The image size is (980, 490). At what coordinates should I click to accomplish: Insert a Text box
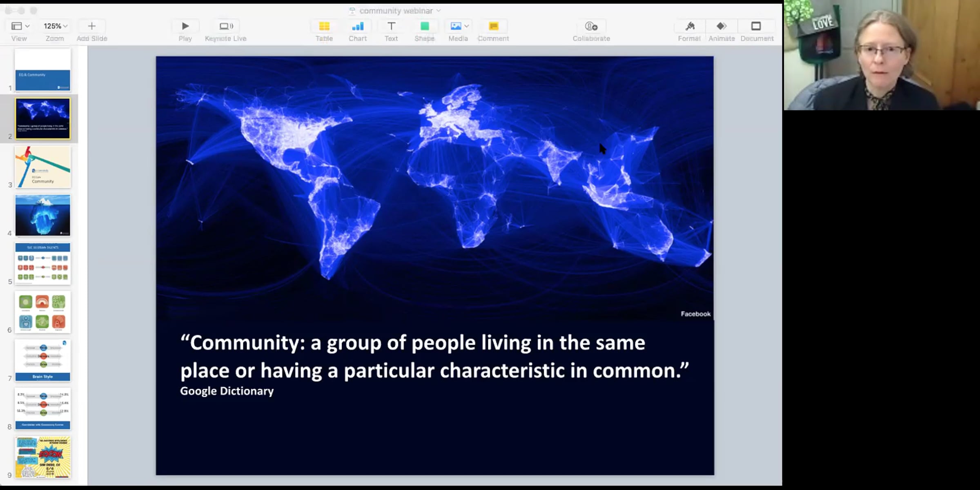point(391,27)
